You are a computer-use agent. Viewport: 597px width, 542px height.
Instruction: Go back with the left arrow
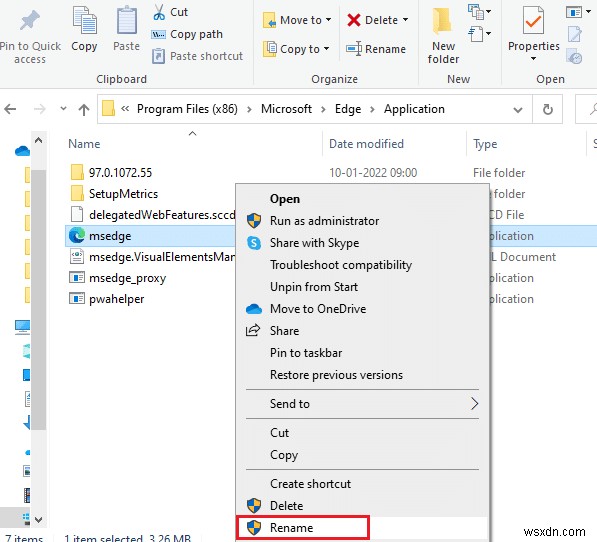[x=10, y=109]
